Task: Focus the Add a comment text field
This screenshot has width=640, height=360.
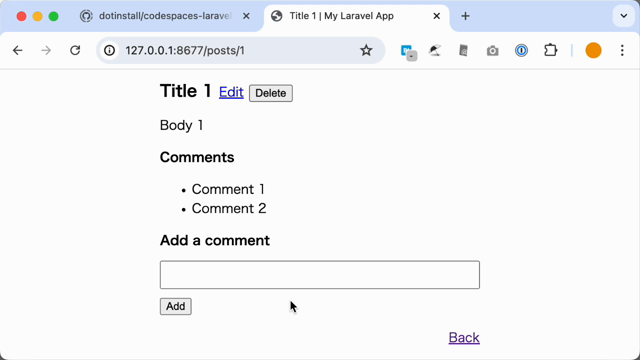Action: point(320,275)
